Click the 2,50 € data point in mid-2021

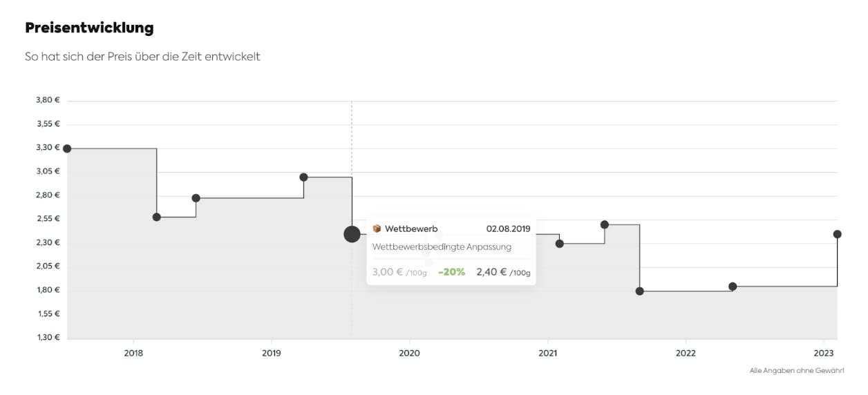605,224
